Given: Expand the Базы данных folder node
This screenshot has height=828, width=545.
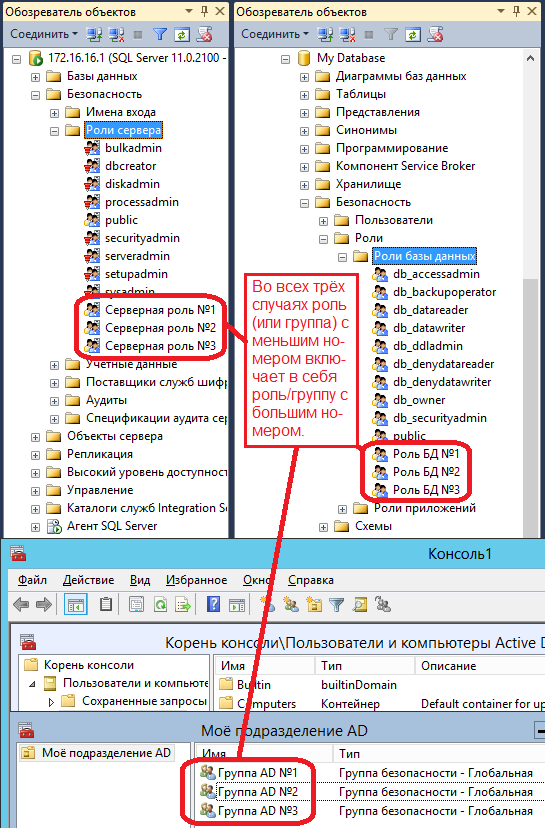Looking at the screenshot, I should point(35,77).
